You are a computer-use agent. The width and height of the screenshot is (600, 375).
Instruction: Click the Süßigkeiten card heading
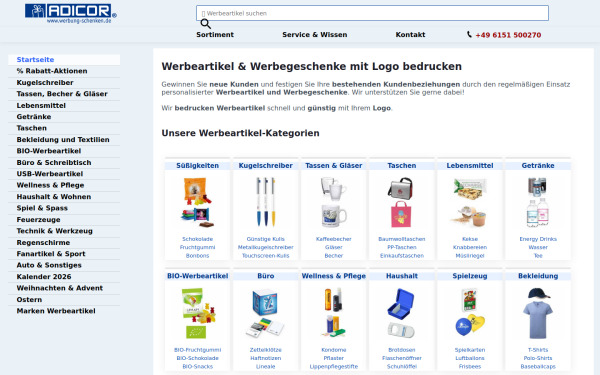(197, 166)
